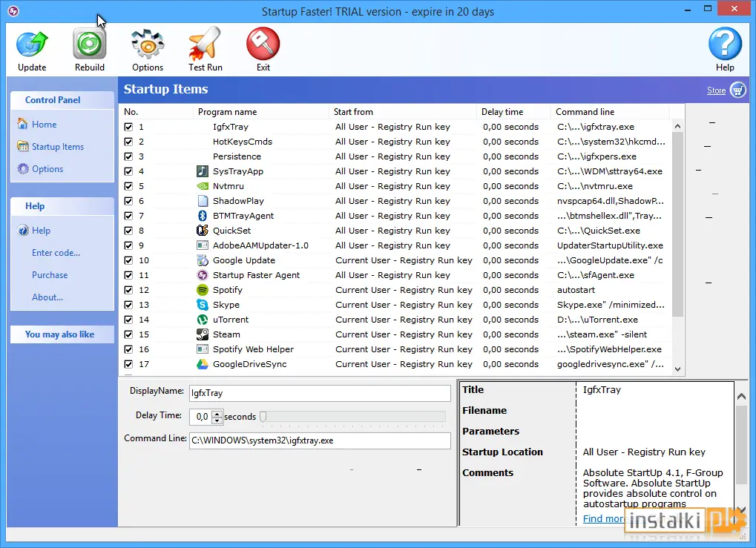756x548 pixels.
Task: Click the Command Line input field
Action: (321, 440)
